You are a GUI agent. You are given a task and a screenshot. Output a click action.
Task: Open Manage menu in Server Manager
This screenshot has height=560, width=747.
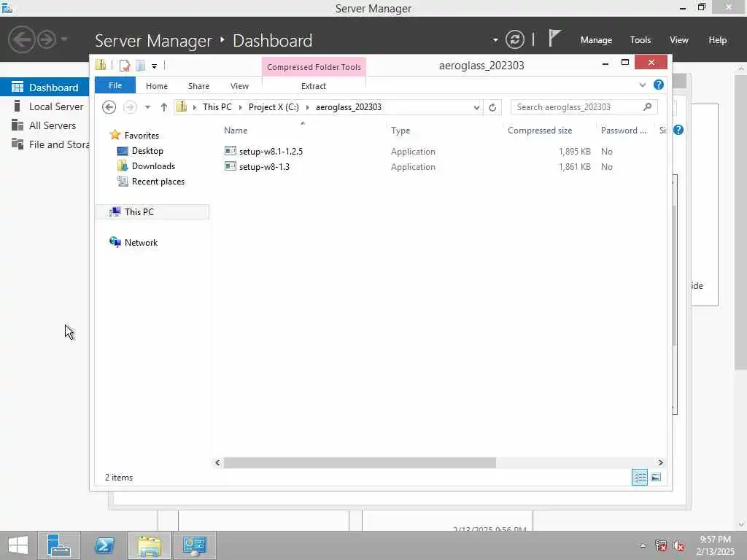pyautogui.click(x=596, y=40)
